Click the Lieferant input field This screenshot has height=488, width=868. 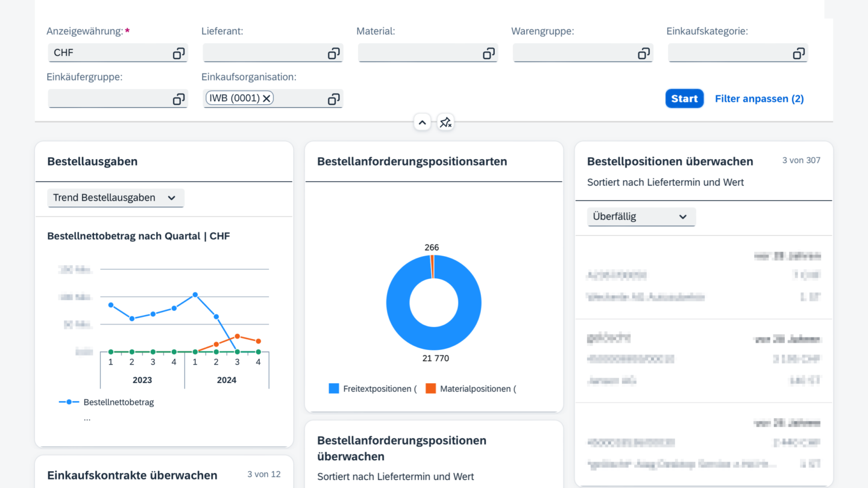pyautogui.click(x=264, y=54)
